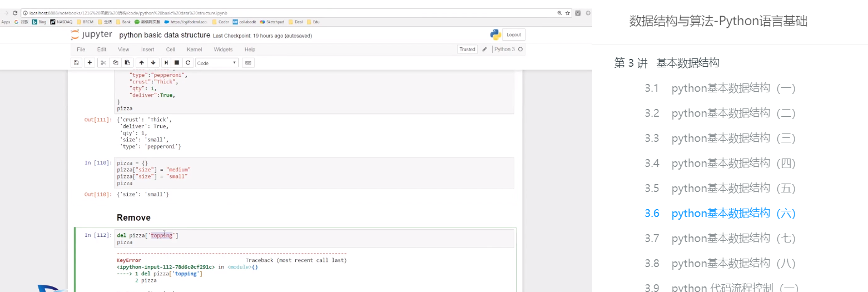Open the command palette keyboard icon
The image size is (868, 292).
(x=247, y=63)
